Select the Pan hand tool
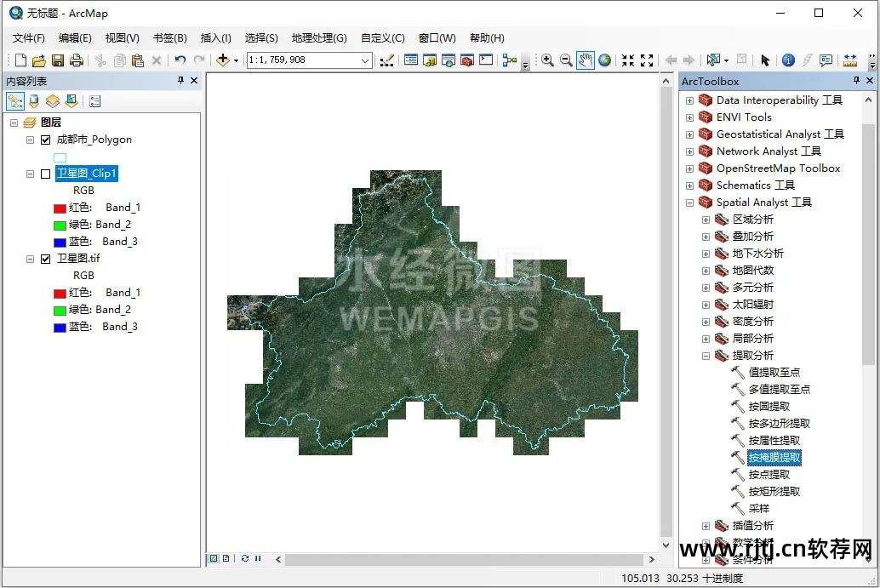This screenshot has width=880, height=588. click(x=585, y=60)
